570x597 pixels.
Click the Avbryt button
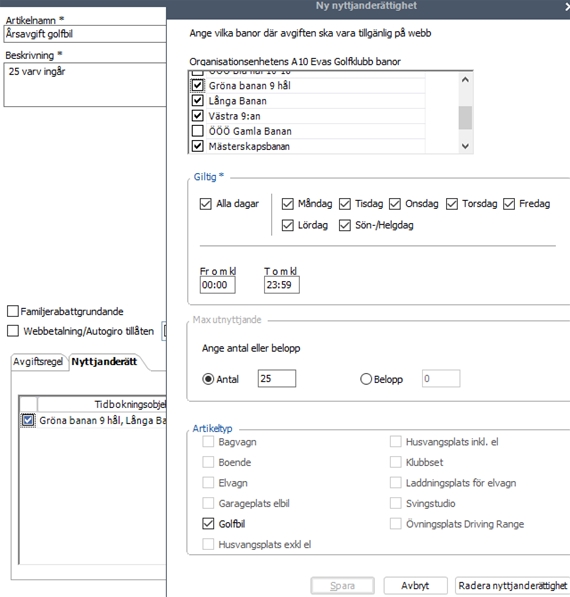415,585
